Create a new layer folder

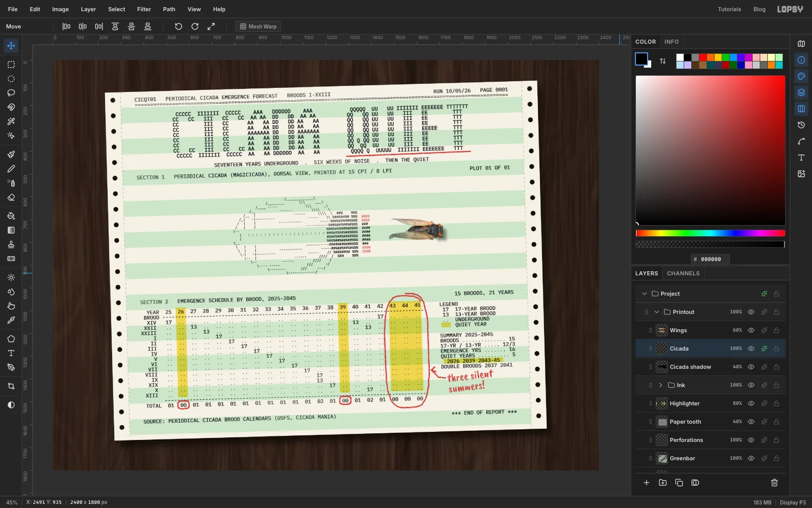click(x=663, y=483)
